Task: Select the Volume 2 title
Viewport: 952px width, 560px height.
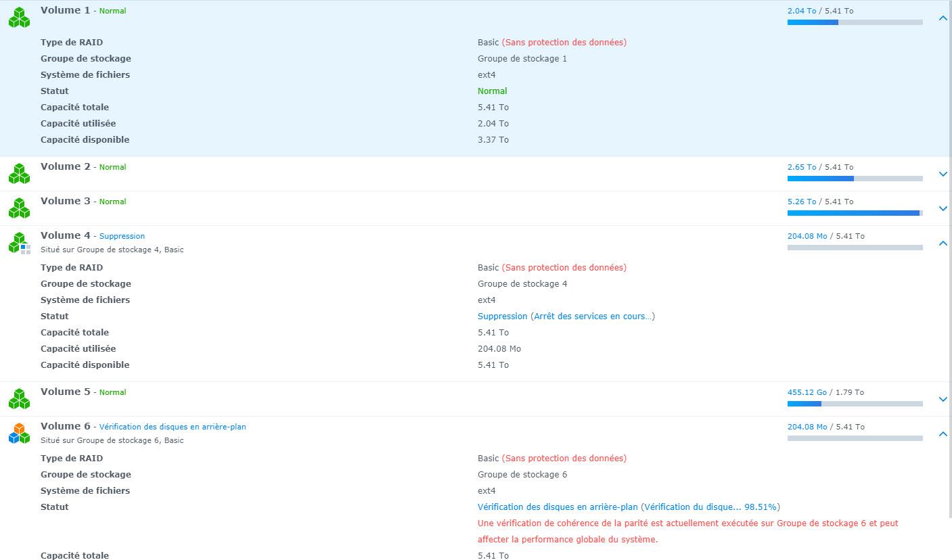Action: pos(65,166)
